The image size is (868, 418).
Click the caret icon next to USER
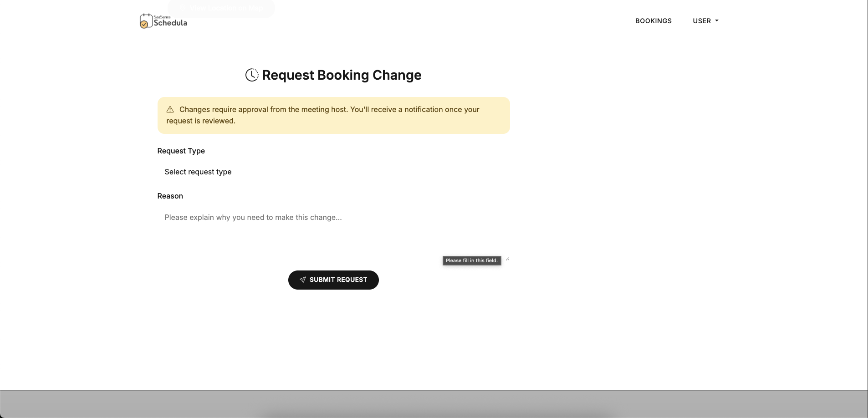coord(716,20)
